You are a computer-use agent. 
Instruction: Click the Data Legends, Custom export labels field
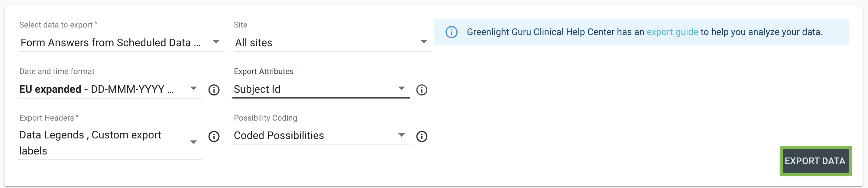94,142
